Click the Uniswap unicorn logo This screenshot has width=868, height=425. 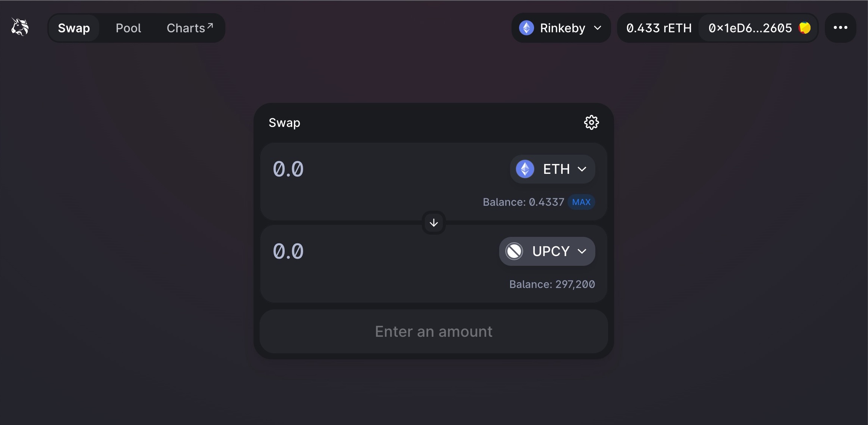[20, 27]
